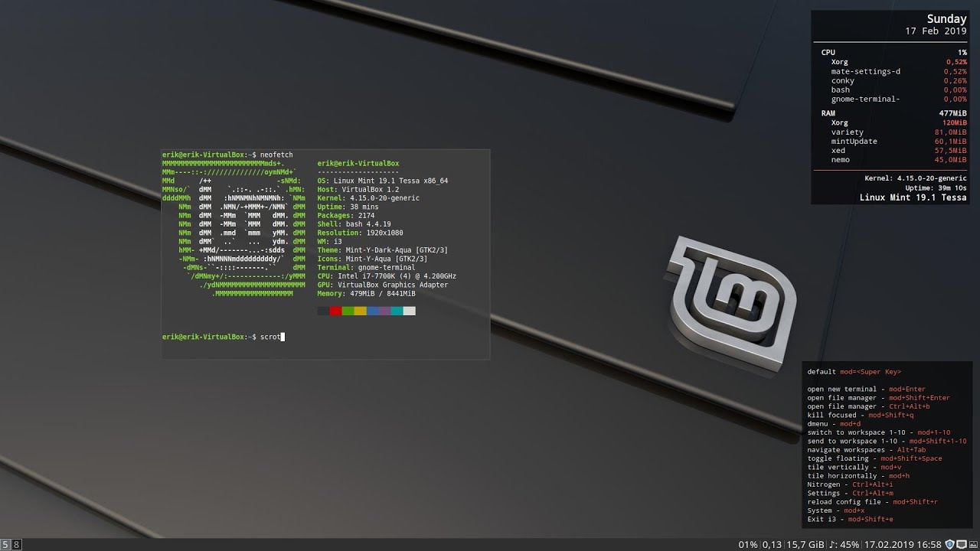
Task: Click the Kernel line in neofetch output
Action: pos(368,198)
